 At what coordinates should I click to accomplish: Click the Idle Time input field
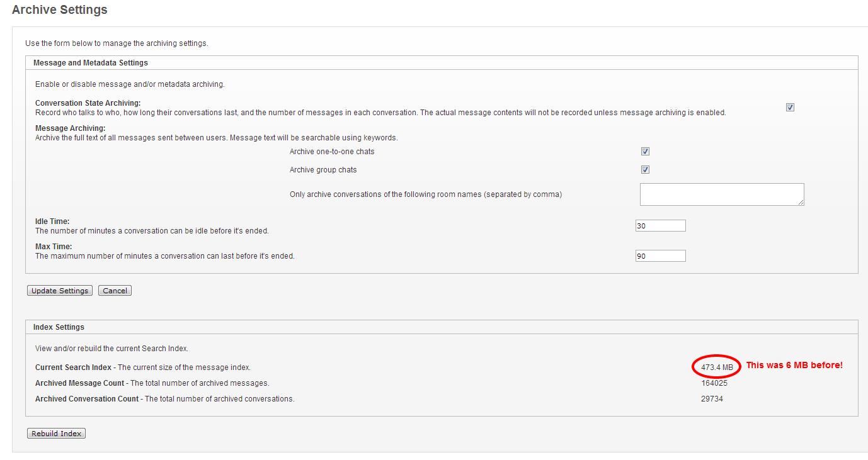(660, 226)
